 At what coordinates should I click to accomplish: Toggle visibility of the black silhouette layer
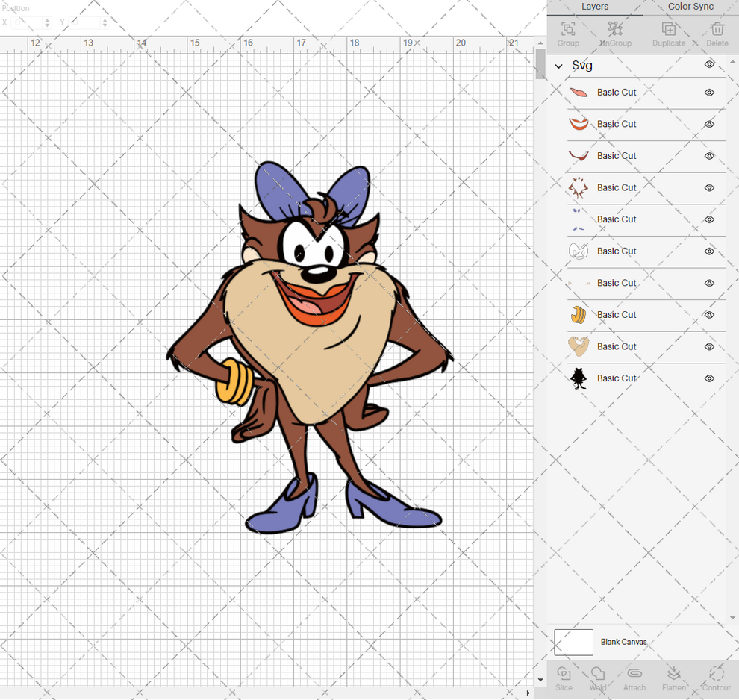pyautogui.click(x=709, y=378)
